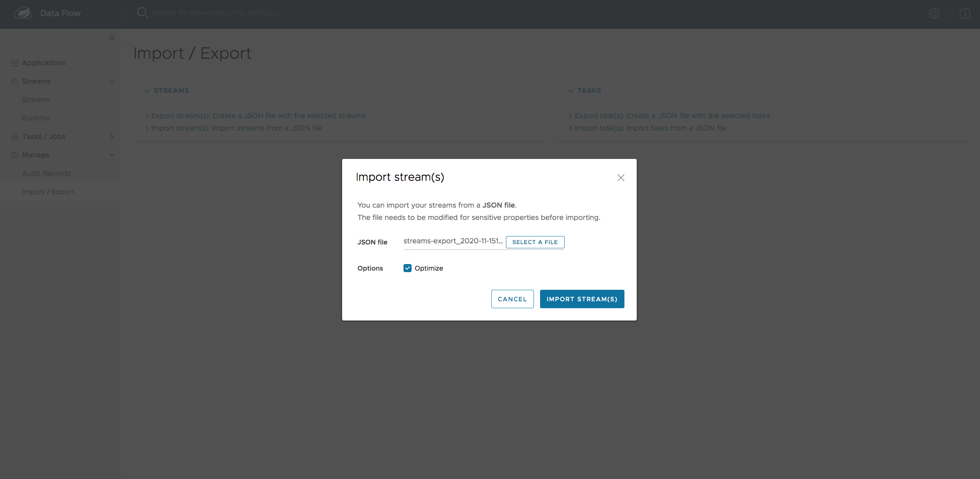Click Export stream(s) link under Streams
This screenshot has height=479, width=980.
click(x=258, y=116)
